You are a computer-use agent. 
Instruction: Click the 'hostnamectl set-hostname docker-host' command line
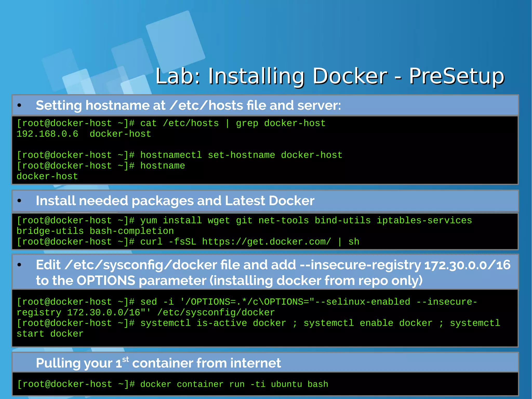tap(179, 155)
